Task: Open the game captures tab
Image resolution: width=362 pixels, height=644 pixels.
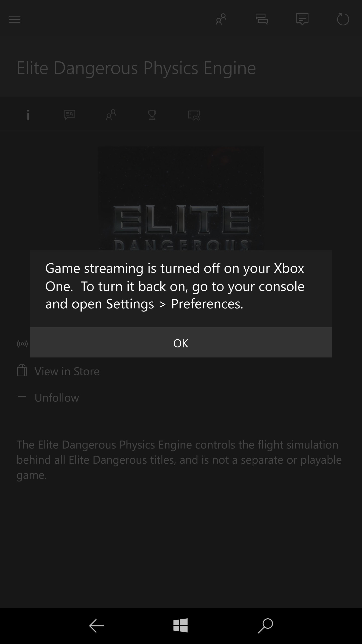Action: 194,115
